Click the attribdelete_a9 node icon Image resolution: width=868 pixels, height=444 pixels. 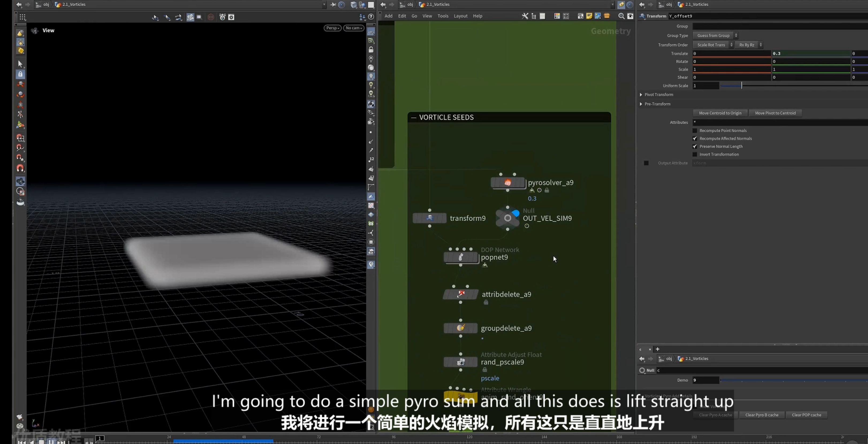pos(460,294)
